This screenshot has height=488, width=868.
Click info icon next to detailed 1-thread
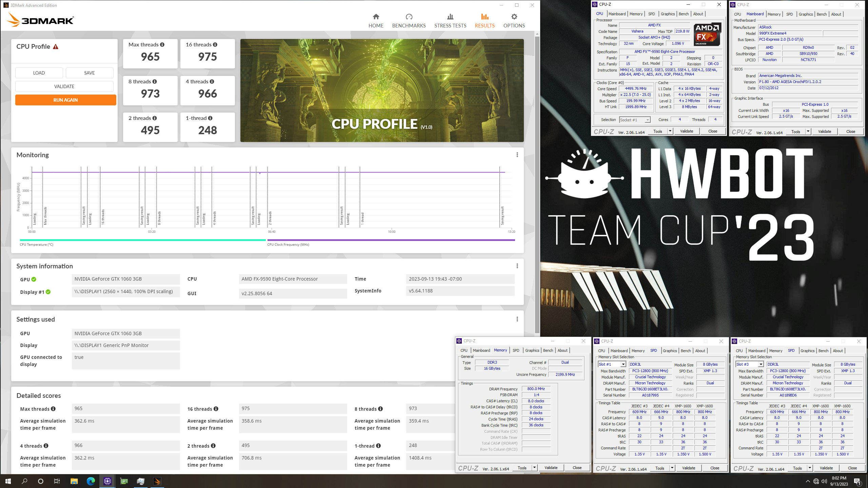[378, 446]
